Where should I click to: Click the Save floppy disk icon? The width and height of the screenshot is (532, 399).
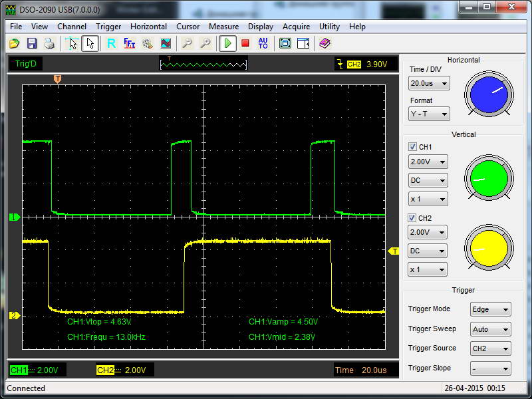click(x=32, y=43)
